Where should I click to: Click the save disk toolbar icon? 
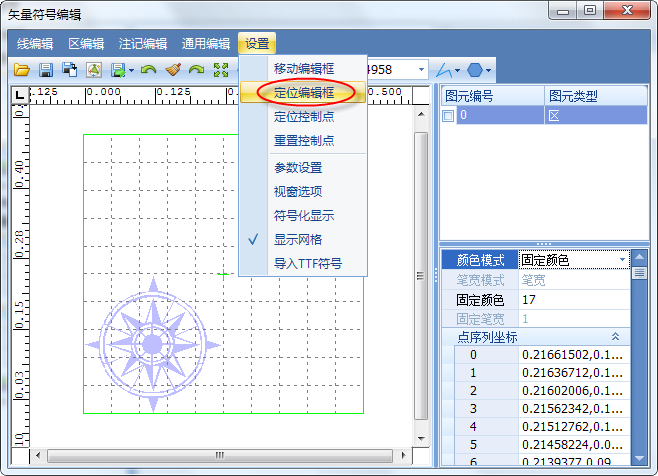pos(46,70)
